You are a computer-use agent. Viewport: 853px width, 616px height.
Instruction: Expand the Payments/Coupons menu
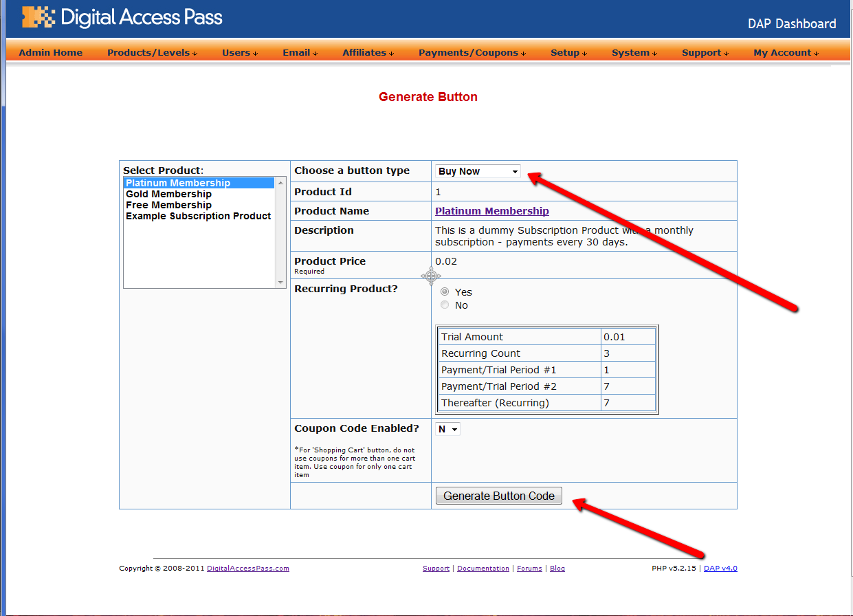(x=472, y=53)
